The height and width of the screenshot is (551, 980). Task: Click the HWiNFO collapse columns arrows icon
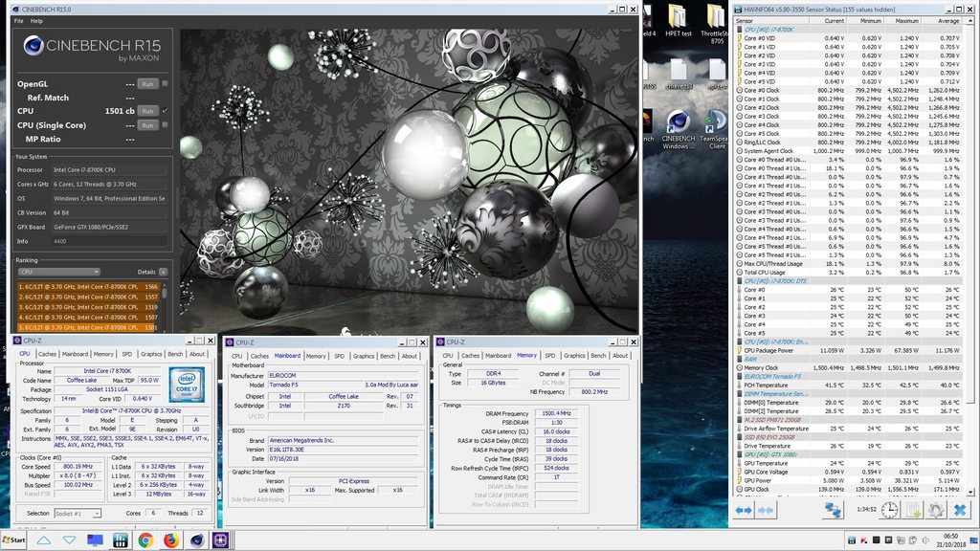[766, 511]
